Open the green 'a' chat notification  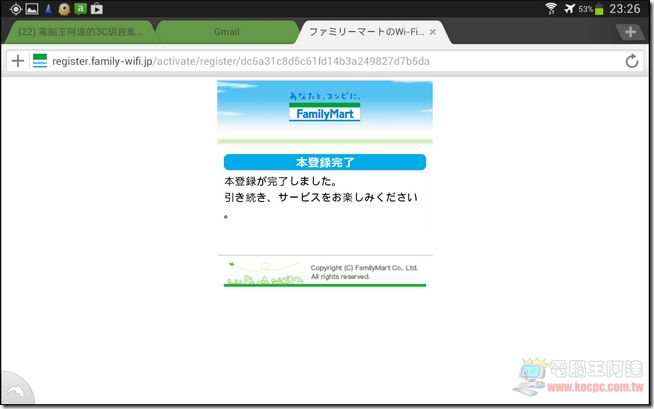80,9
